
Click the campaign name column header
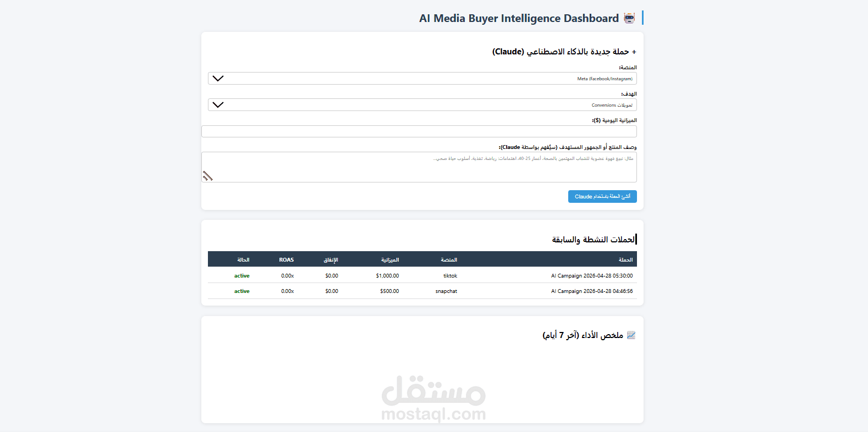pos(626,260)
